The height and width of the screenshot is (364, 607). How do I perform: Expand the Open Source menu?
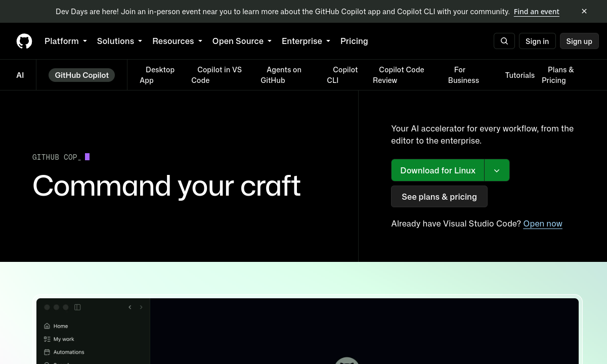[242, 41]
